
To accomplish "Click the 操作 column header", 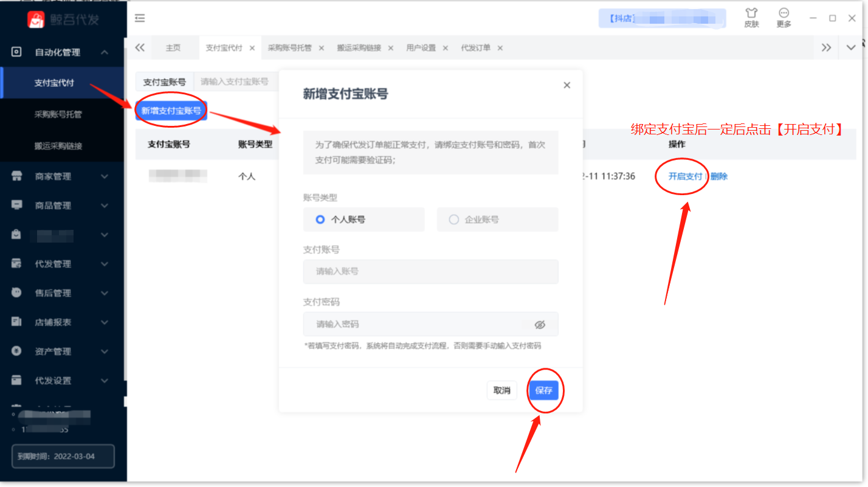I will coord(677,145).
